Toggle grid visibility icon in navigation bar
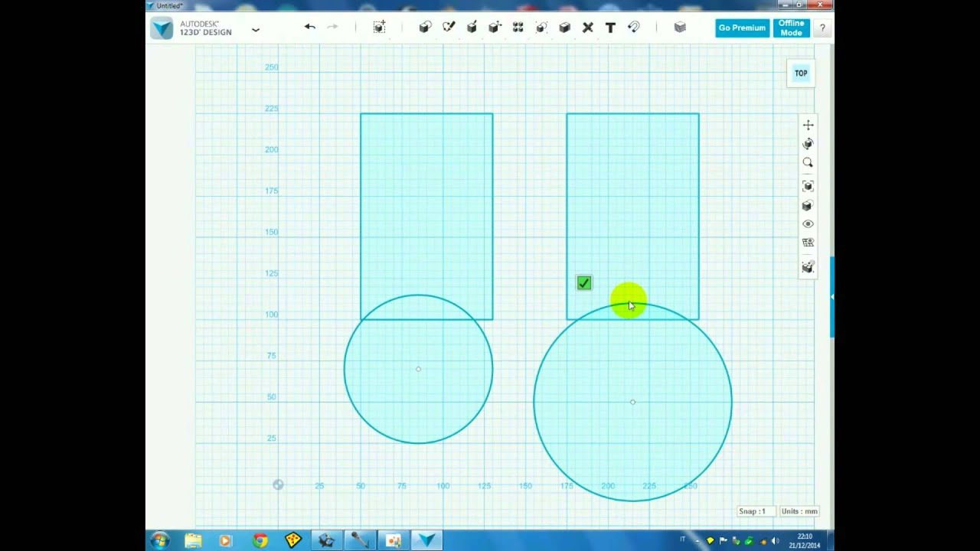The image size is (980, 551). (x=808, y=243)
